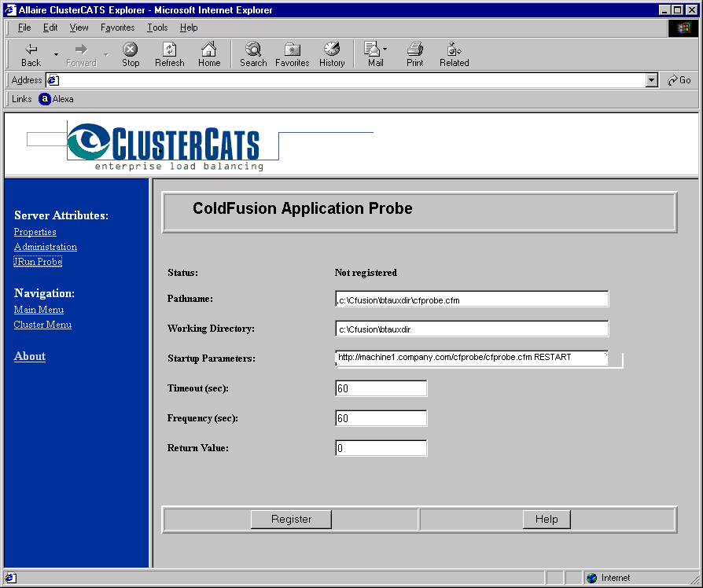Expand the Address bar dropdown

coord(652,80)
